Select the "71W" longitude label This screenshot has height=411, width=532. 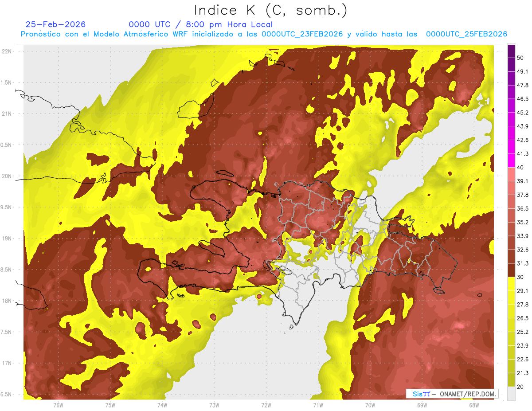318,405
